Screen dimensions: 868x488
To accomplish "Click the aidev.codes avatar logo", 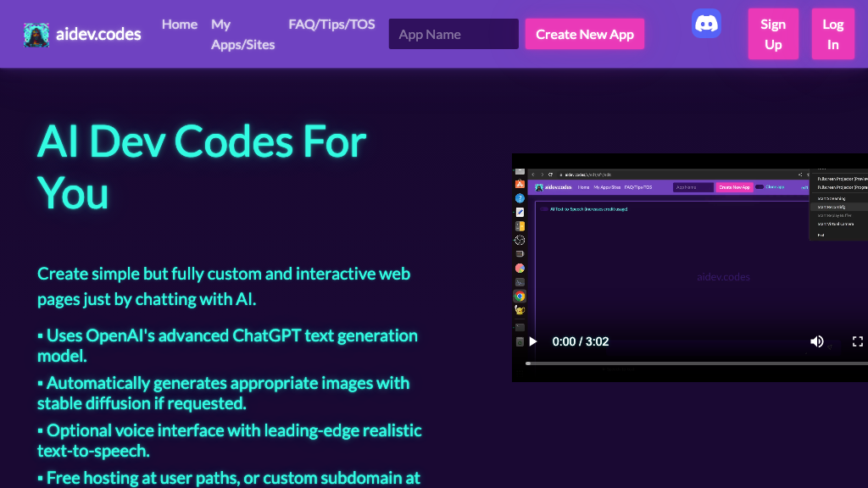I will point(36,34).
